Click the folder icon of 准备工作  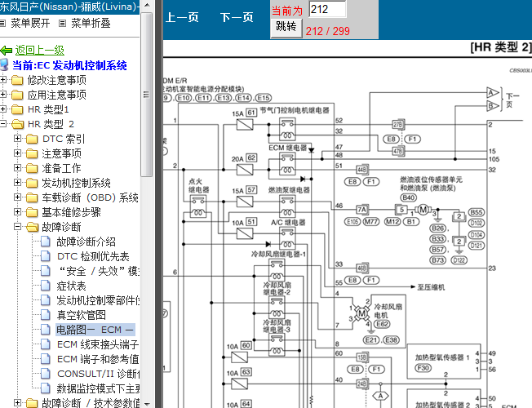tap(33, 168)
